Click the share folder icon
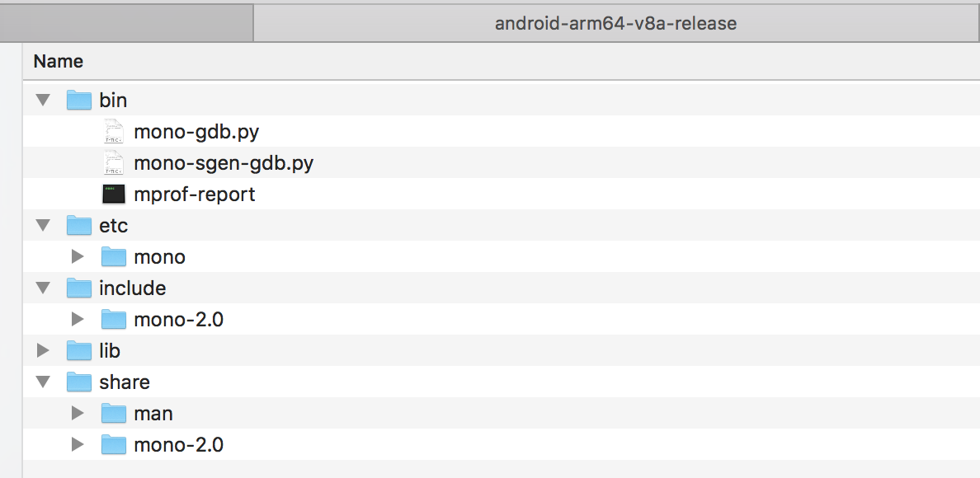This screenshot has height=478, width=980. pyautogui.click(x=79, y=382)
